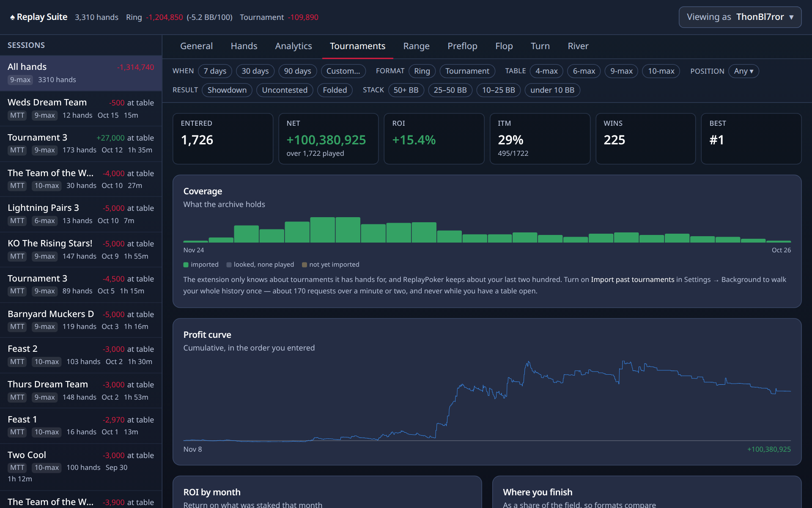The height and width of the screenshot is (508, 812).
Task: Click the green imported legend swatch
Action: click(186, 265)
